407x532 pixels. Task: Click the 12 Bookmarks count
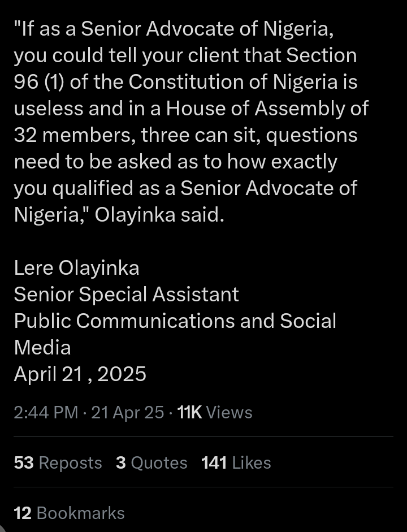coord(69,513)
